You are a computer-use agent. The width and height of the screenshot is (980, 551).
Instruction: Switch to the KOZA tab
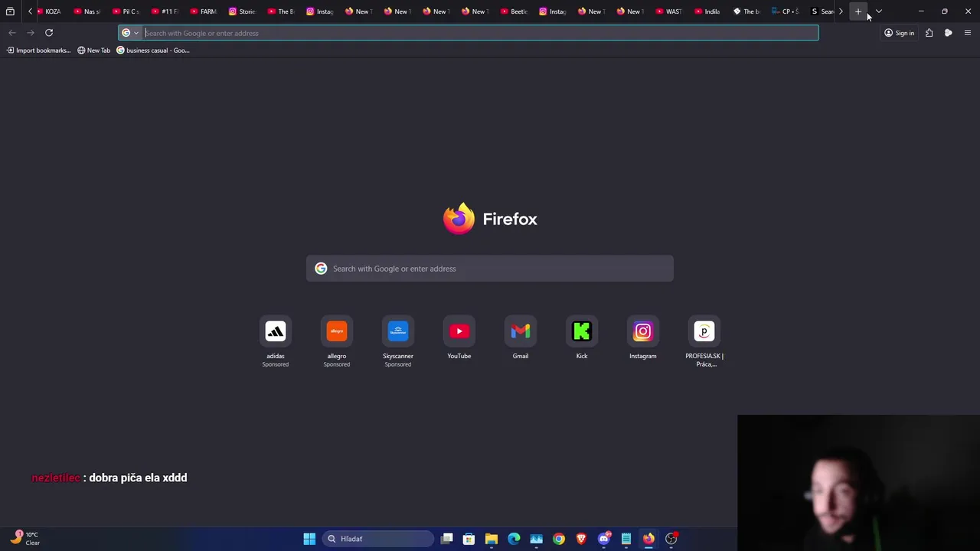tap(50, 11)
